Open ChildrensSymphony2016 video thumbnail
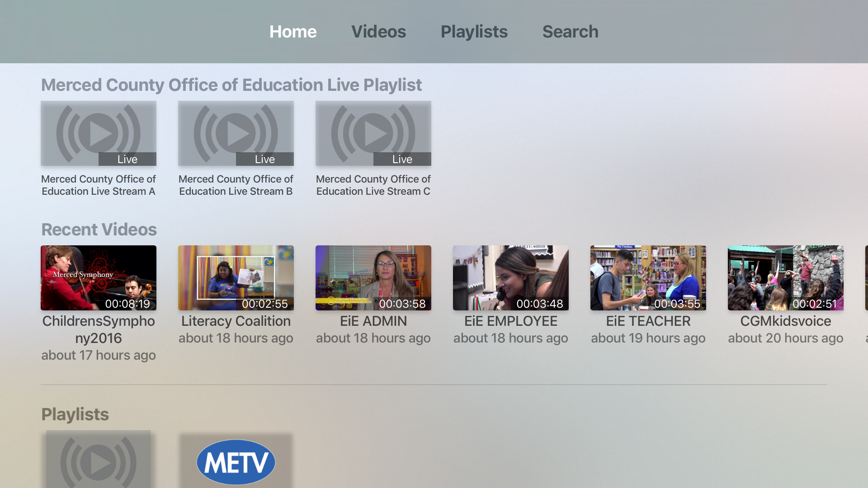The height and width of the screenshot is (488, 868). (x=99, y=278)
